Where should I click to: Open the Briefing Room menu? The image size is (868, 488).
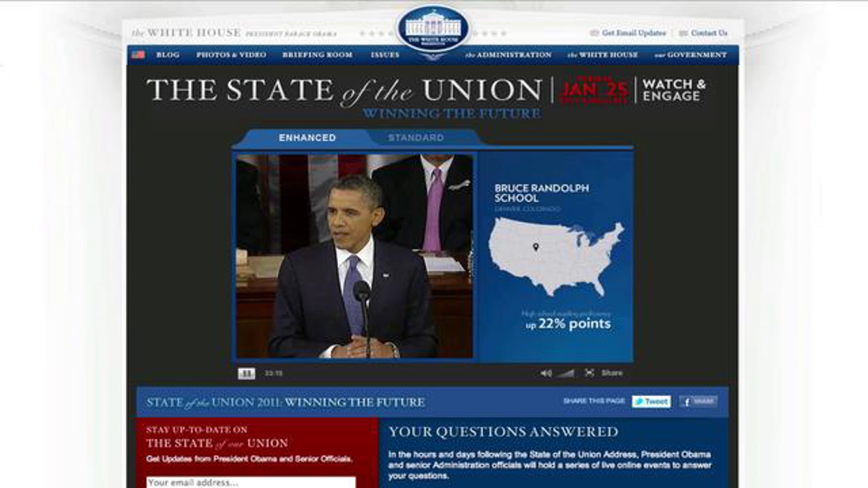(x=317, y=55)
